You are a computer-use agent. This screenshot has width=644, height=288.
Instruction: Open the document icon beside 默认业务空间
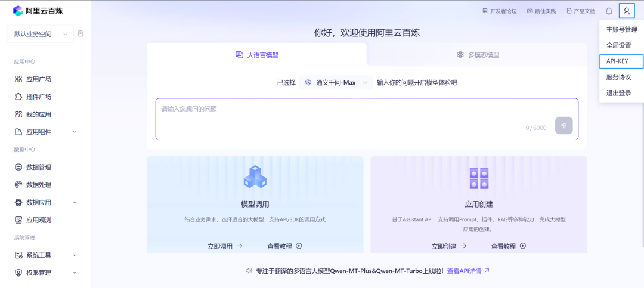[x=81, y=33]
